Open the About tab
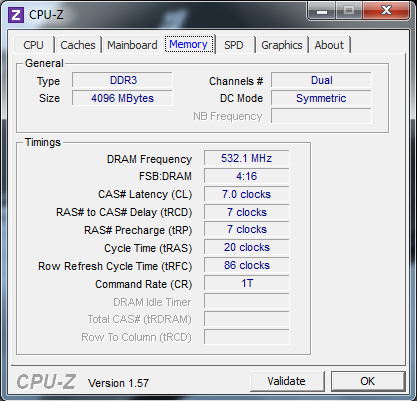This screenshot has width=417, height=401. (329, 45)
